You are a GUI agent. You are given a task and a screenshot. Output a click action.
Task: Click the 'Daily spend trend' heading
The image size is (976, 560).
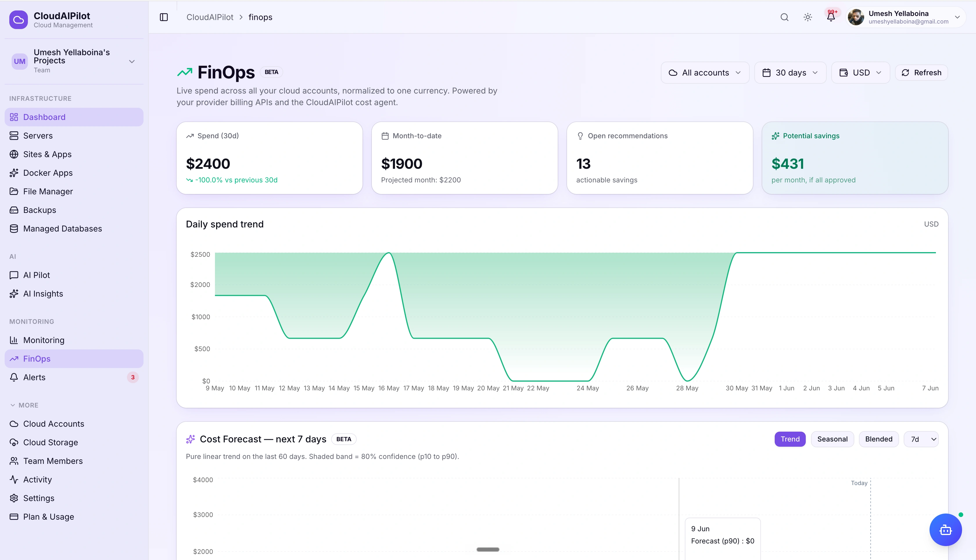(225, 224)
